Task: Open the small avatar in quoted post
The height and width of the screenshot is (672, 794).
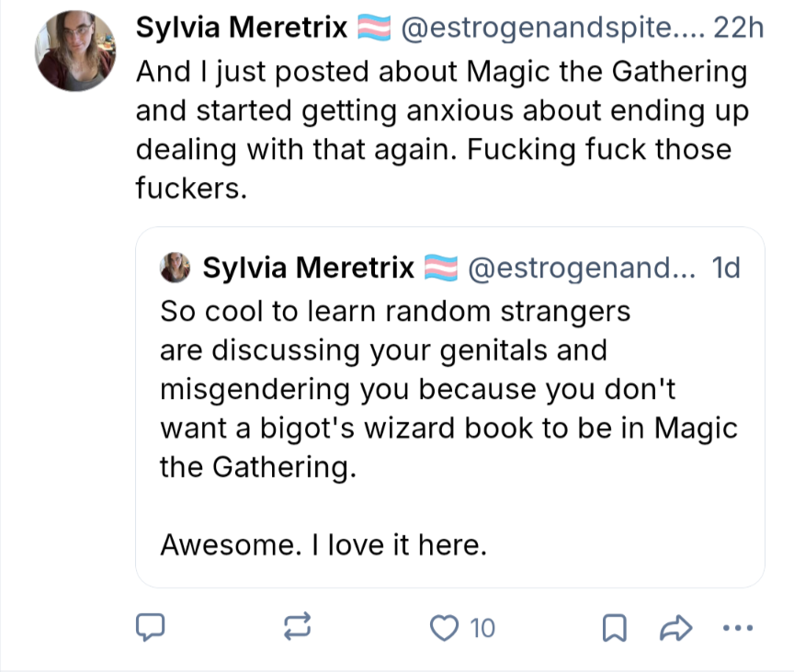Action: pos(176,268)
